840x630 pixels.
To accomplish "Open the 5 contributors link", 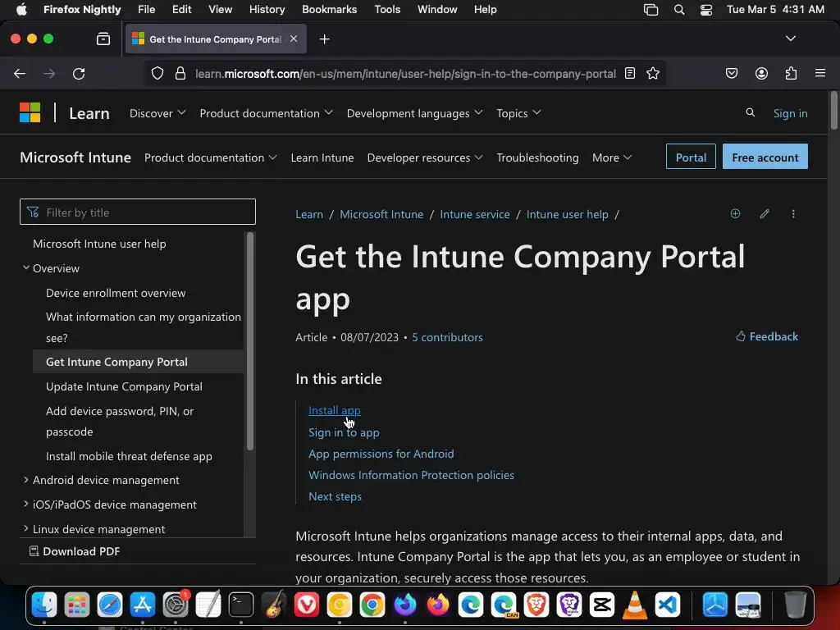I will click(447, 337).
